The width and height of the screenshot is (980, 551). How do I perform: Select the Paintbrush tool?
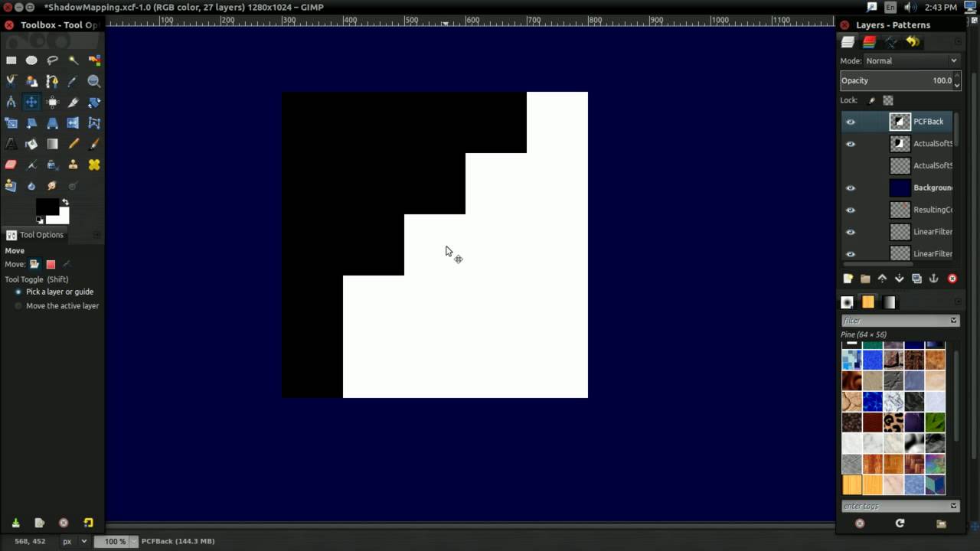tap(94, 144)
